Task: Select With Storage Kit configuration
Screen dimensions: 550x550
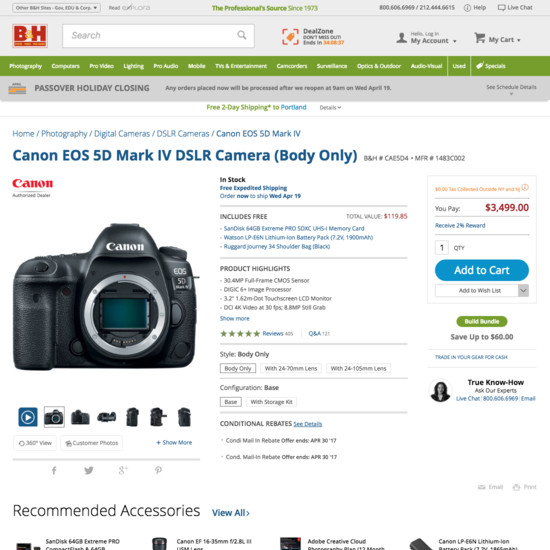Action: coord(271,402)
